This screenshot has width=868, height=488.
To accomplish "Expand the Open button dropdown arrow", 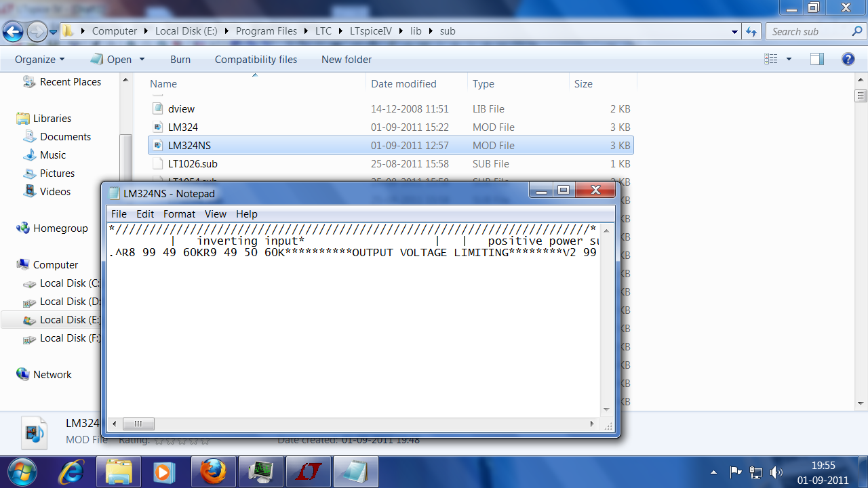I will [142, 60].
